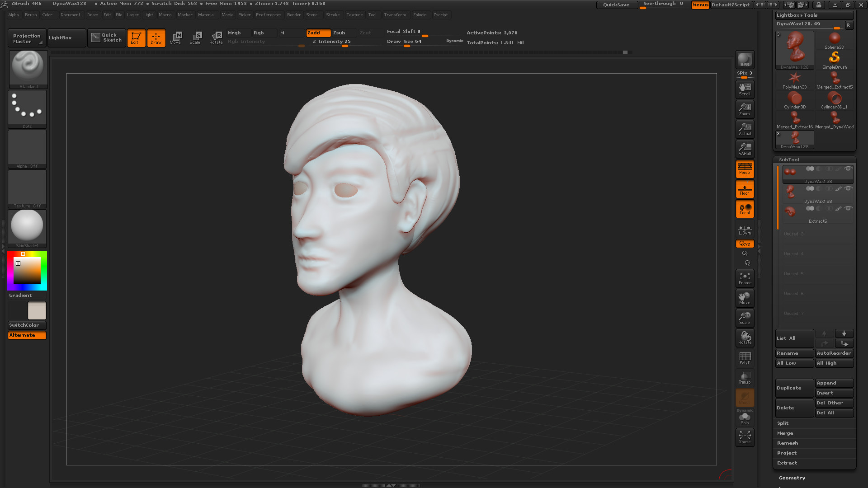The width and height of the screenshot is (868, 488).
Task: Click the PolyF polyframe display icon
Action: 745,358
